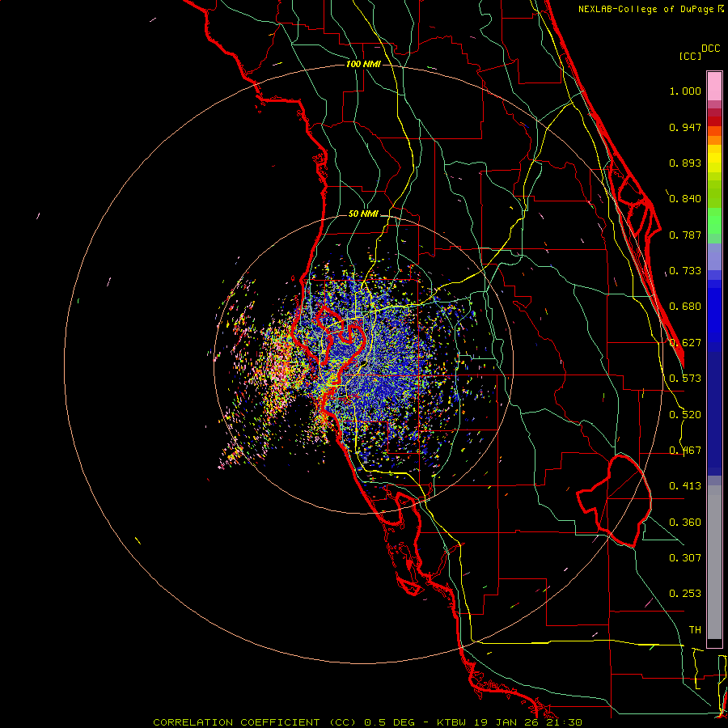Click the 0.573 scale value

coord(685,379)
